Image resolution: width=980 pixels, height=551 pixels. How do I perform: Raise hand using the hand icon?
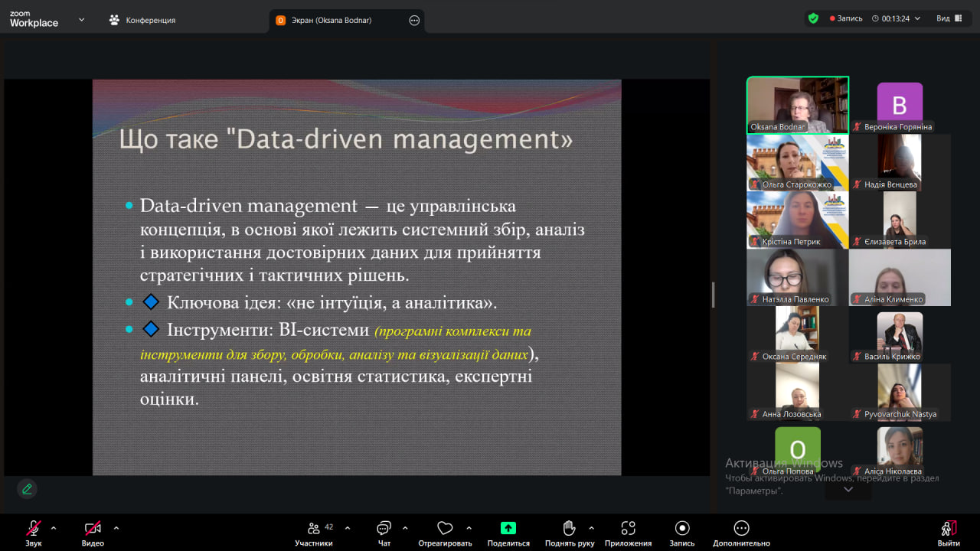[x=569, y=528]
